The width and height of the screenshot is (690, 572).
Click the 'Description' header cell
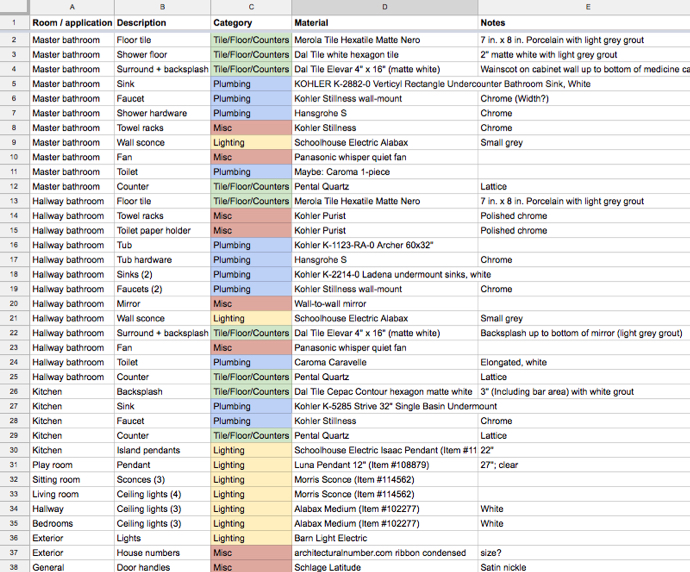(162, 22)
